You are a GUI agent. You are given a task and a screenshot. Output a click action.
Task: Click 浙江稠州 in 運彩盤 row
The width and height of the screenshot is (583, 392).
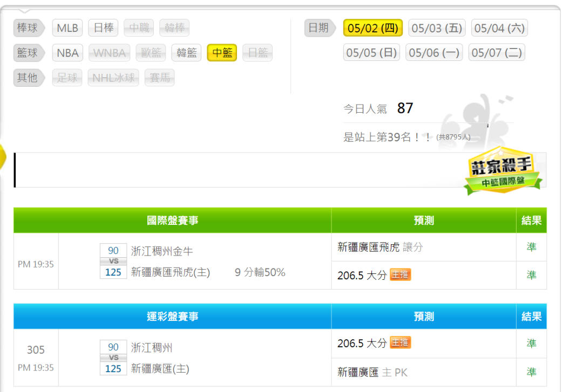pyautogui.click(x=151, y=348)
